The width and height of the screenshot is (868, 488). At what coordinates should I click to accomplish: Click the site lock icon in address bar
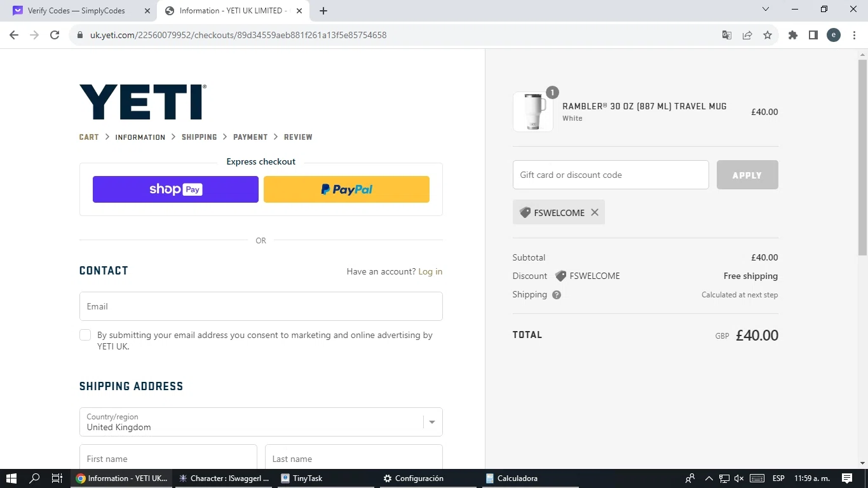click(80, 35)
